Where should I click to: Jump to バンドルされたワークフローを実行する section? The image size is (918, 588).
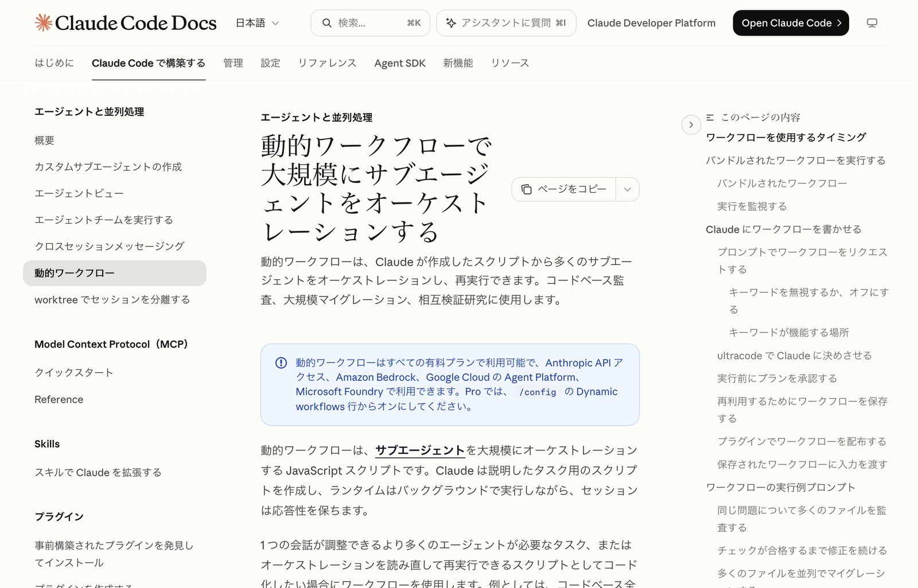[796, 160]
